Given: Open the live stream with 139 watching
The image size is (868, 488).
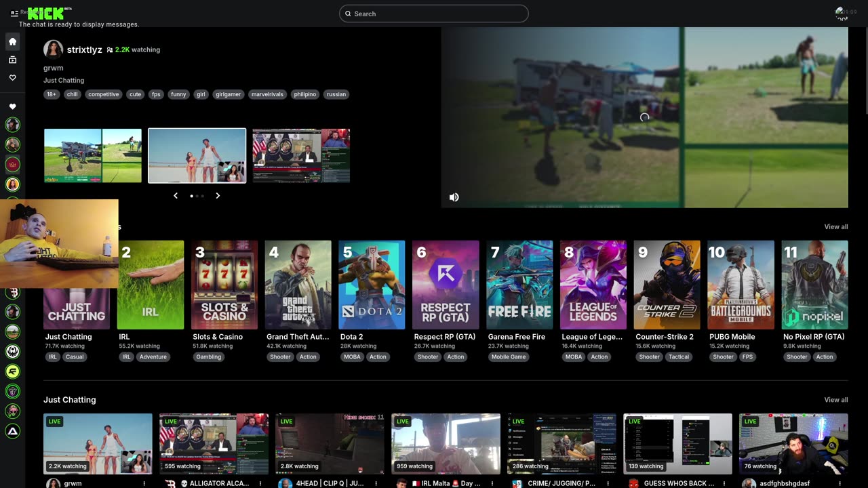Looking at the screenshot, I should click(x=677, y=444).
